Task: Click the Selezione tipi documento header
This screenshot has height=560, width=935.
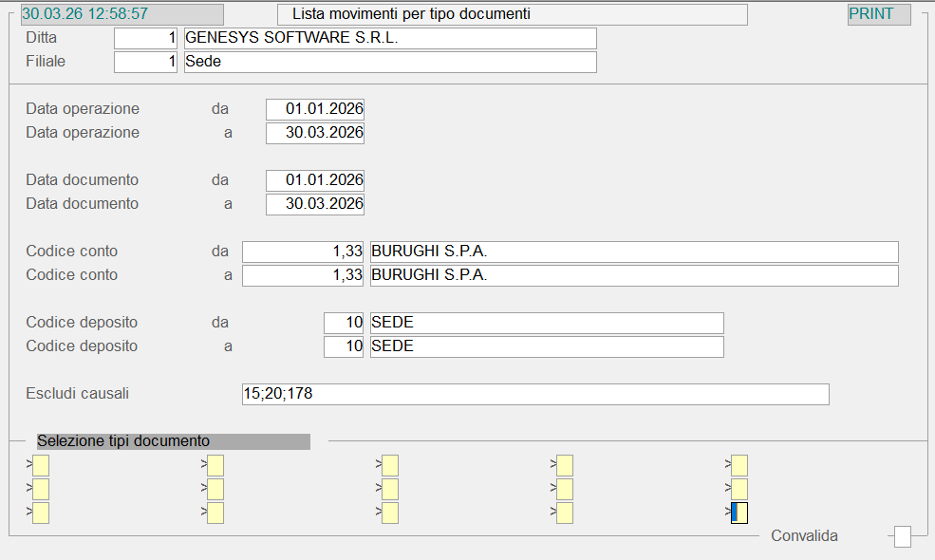Action: coord(173,441)
